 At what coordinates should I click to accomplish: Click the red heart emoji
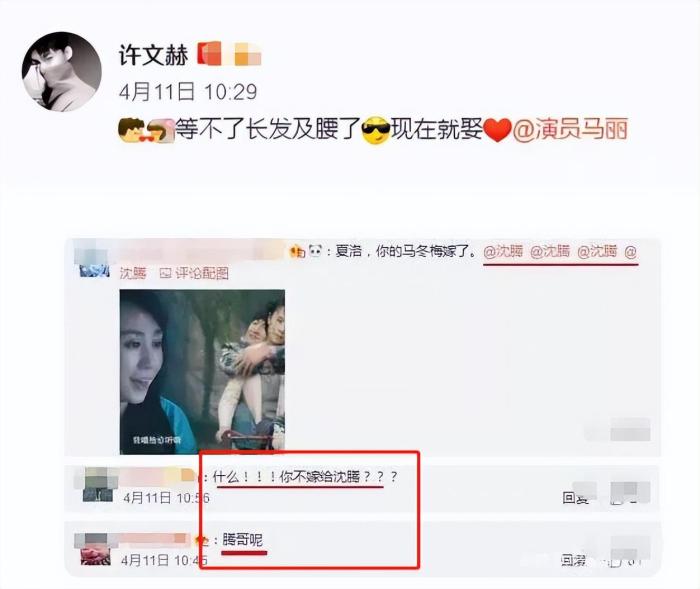click(x=497, y=130)
